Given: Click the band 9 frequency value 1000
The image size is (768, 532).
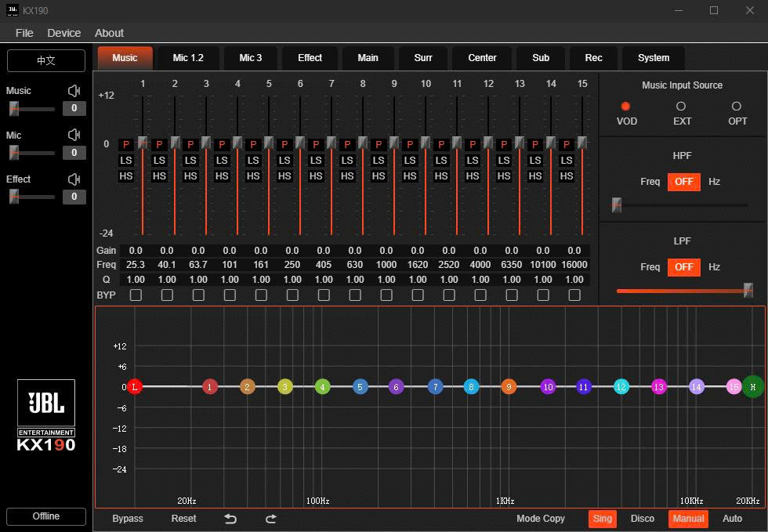Looking at the screenshot, I should pos(386,265).
